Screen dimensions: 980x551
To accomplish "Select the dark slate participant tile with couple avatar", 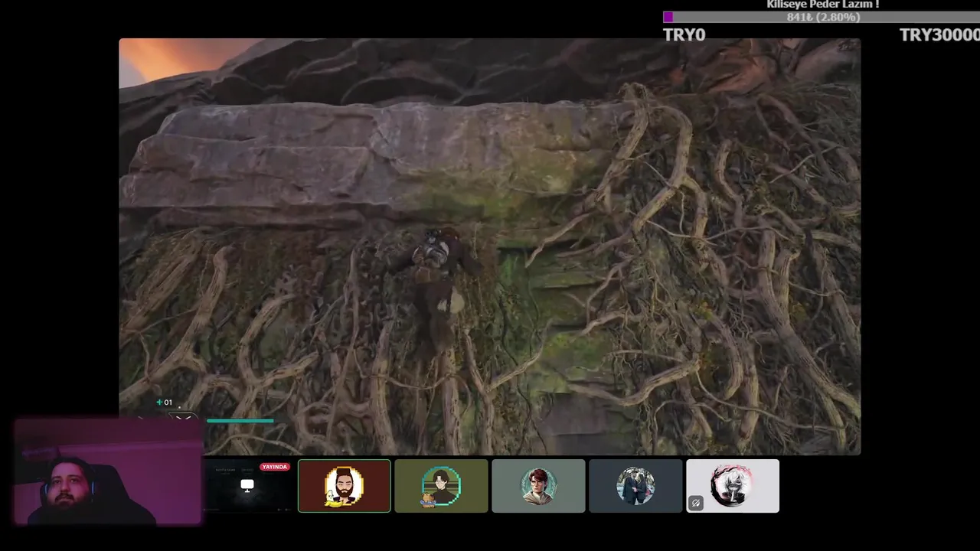I will pyautogui.click(x=635, y=486).
